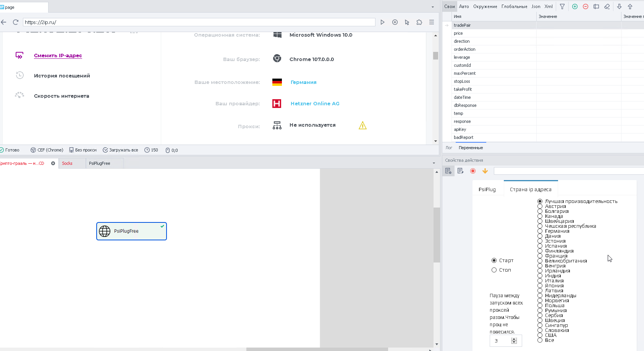Select the Великобритания country radio
The width and height of the screenshot is (644, 351).
[x=540, y=261]
